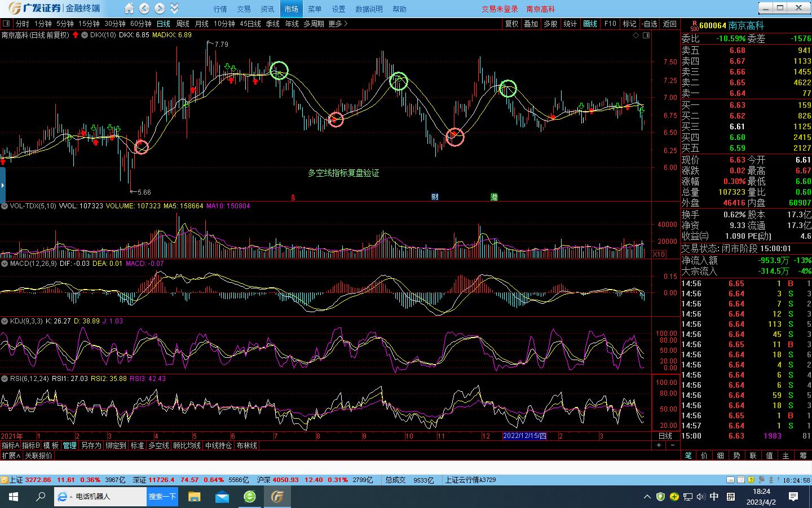Image resolution: width=812 pixels, height=508 pixels.
Task: Go forward with the right arrow icon
Action: pyautogui.click(x=160, y=8)
